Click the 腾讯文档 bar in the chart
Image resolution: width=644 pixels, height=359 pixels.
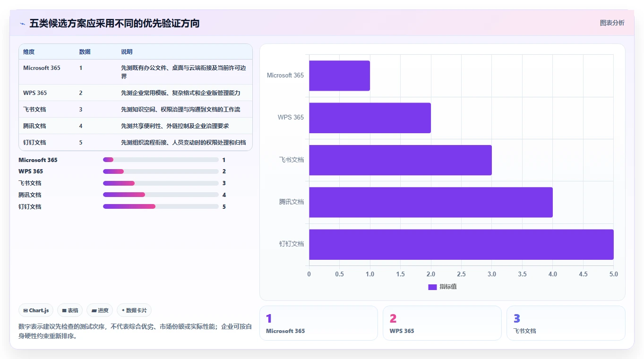431,202
